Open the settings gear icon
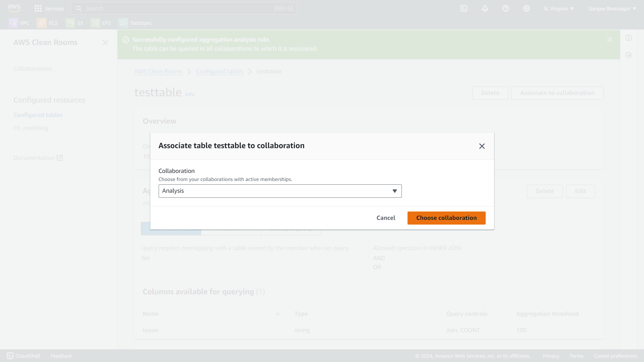 click(x=526, y=9)
